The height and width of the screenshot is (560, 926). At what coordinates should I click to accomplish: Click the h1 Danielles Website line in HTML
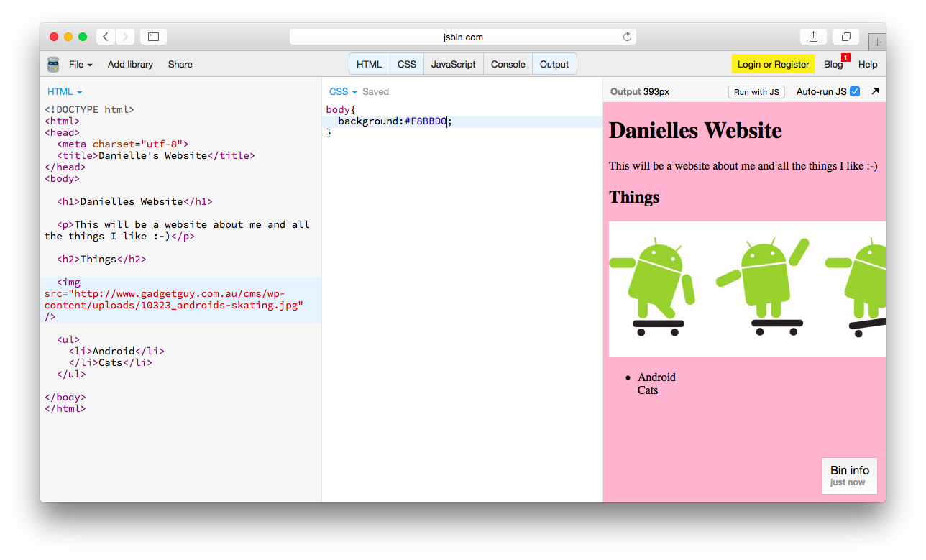134,201
